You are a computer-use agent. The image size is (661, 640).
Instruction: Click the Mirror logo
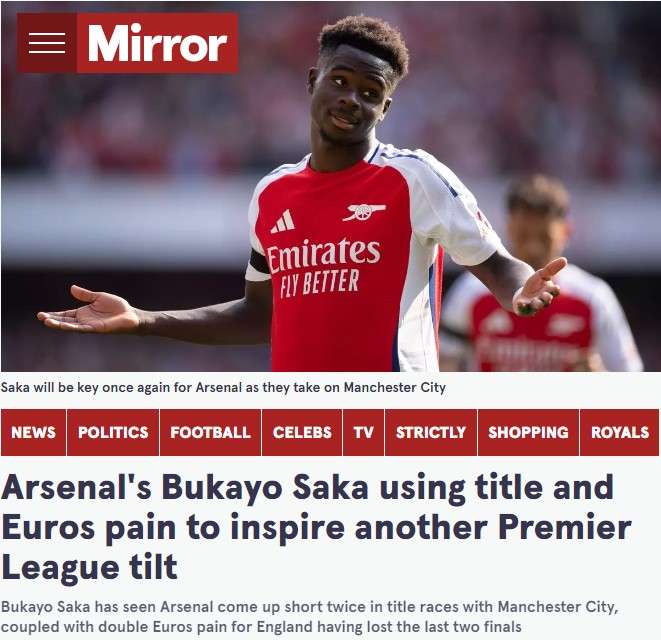click(x=157, y=43)
